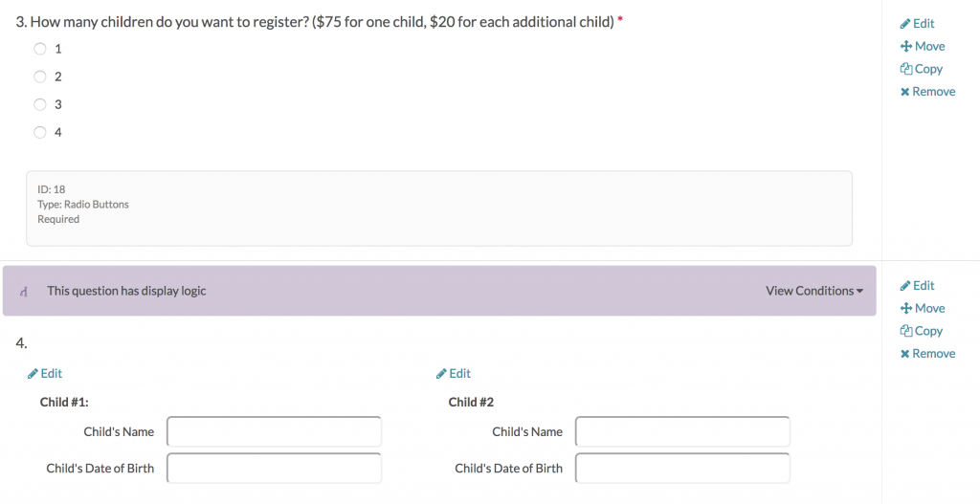
Task: Focus Child #1 Date of Birth field
Action: point(274,469)
